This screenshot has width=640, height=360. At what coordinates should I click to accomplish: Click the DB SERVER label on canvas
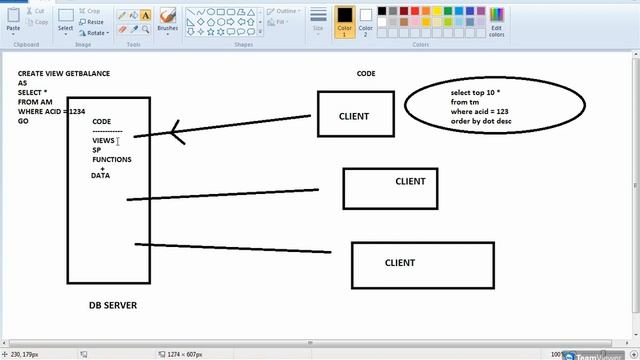click(113, 305)
